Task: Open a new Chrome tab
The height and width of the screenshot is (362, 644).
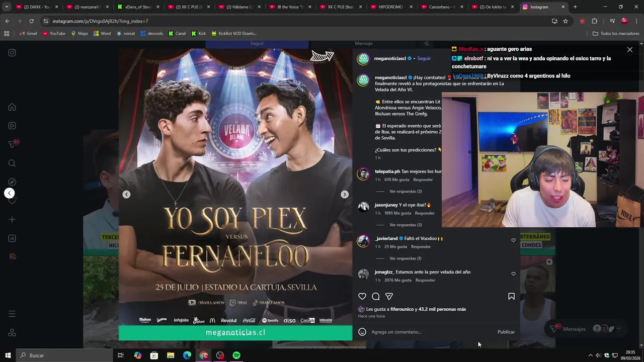Action: pyautogui.click(x=575, y=7)
